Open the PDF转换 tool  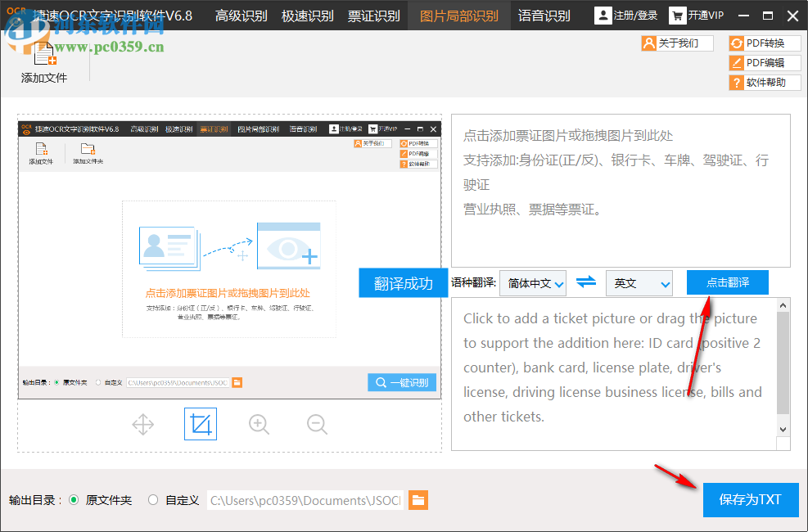[764, 43]
